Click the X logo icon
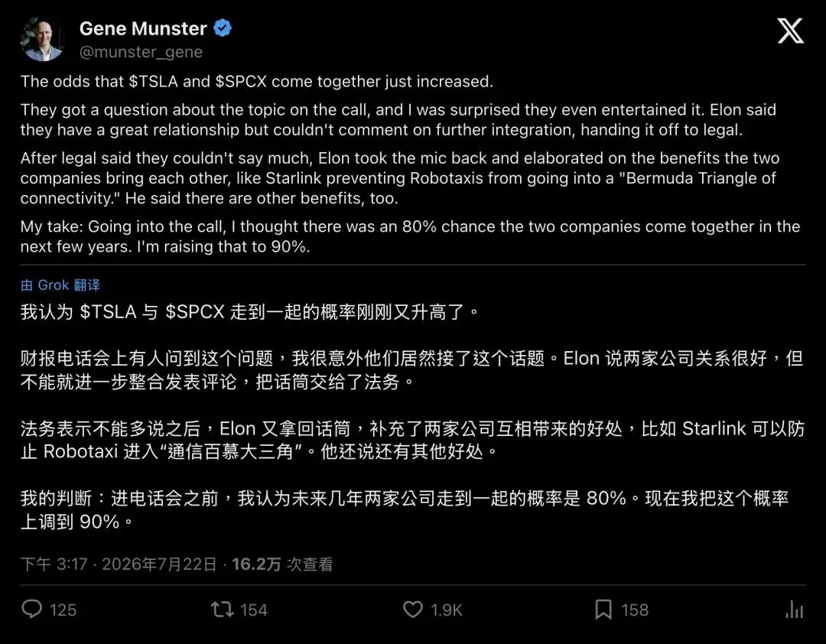The height and width of the screenshot is (644, 826). click(x=790, y=31)
